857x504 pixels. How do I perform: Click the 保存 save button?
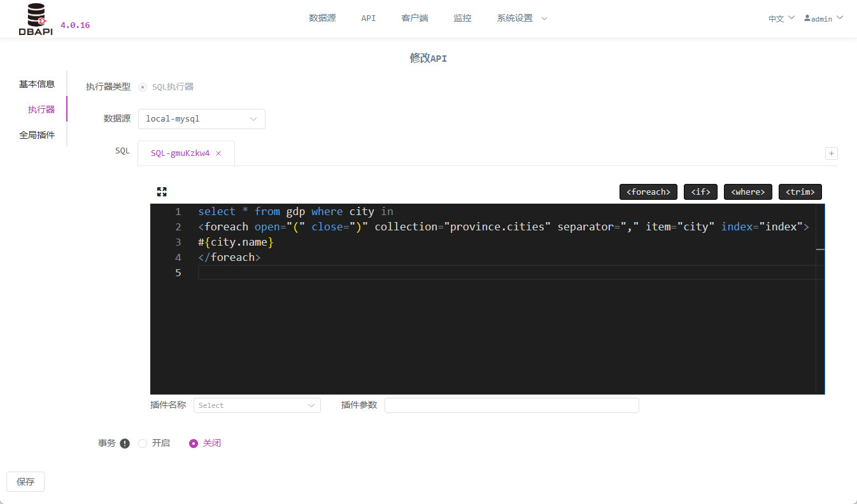25,482
